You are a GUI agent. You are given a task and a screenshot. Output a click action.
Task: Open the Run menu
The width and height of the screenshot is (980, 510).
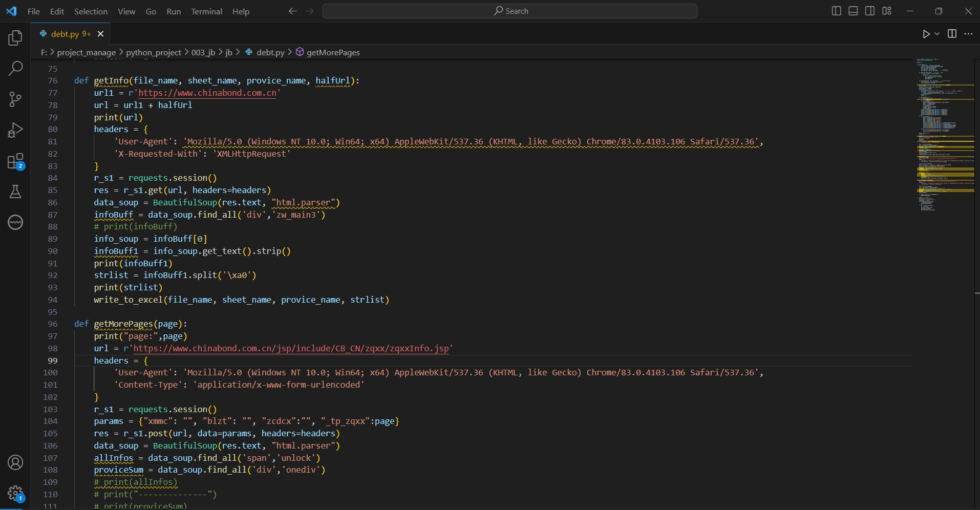pyautogui.click(x=174, y=11)
